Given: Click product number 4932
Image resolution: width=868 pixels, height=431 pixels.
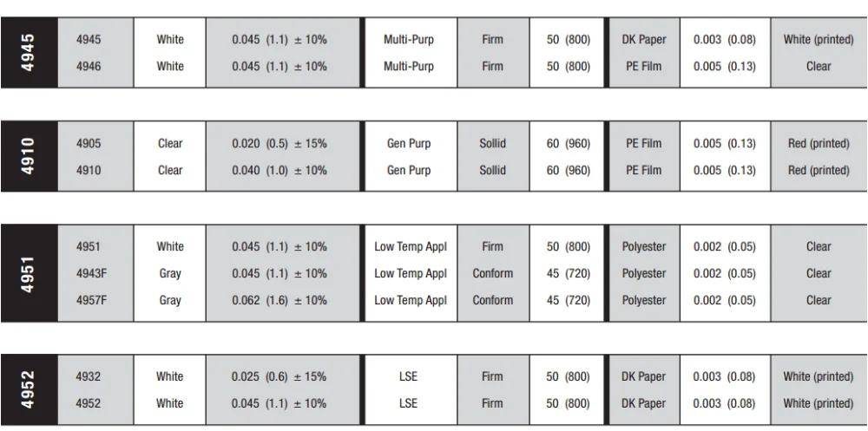Looking at the screenshot, I should pyautogui.click(x=89, y=376).
